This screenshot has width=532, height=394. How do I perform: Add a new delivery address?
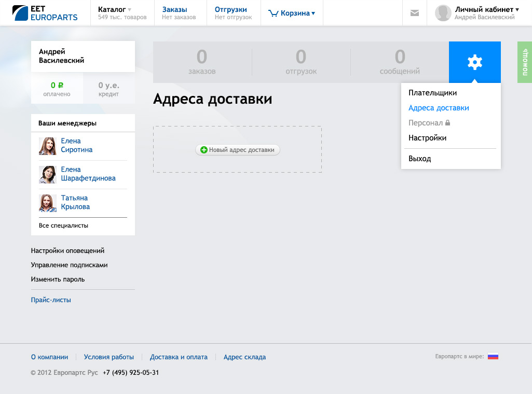[x=238, y=150]
